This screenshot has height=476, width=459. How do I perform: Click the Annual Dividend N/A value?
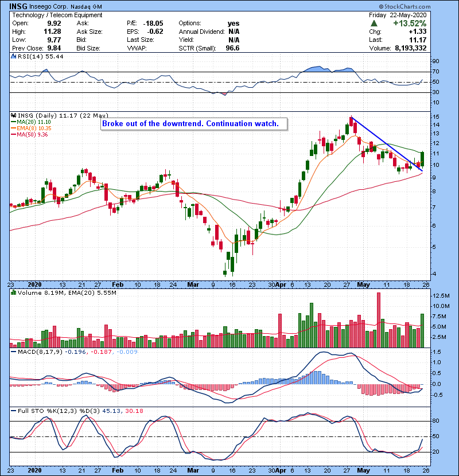click(x=234, y=32)
